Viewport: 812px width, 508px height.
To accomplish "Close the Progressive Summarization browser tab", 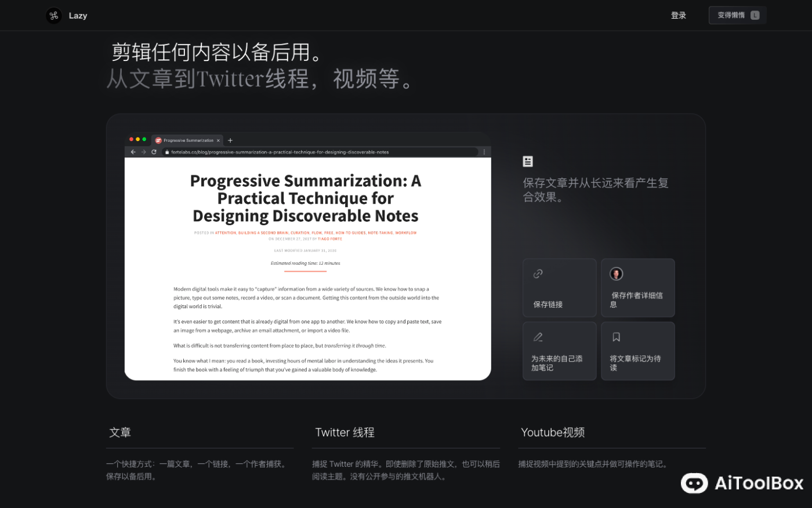I will point(218,140).
